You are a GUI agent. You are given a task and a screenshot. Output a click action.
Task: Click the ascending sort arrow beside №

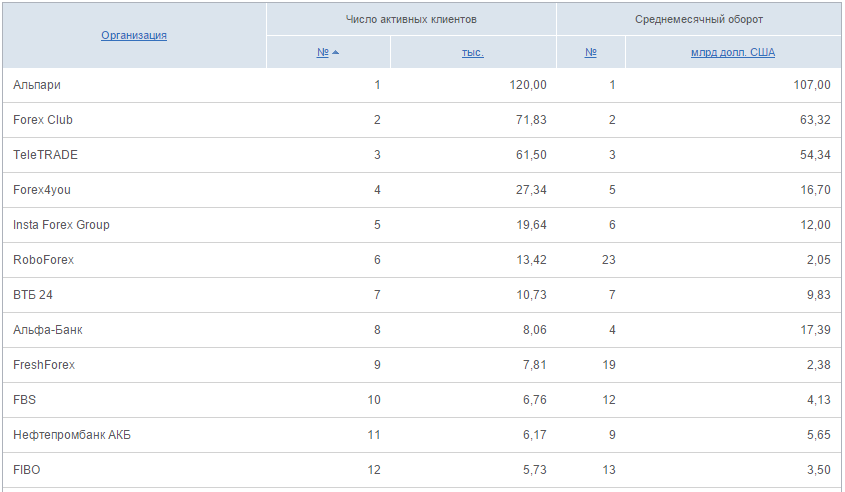(335, 52)
